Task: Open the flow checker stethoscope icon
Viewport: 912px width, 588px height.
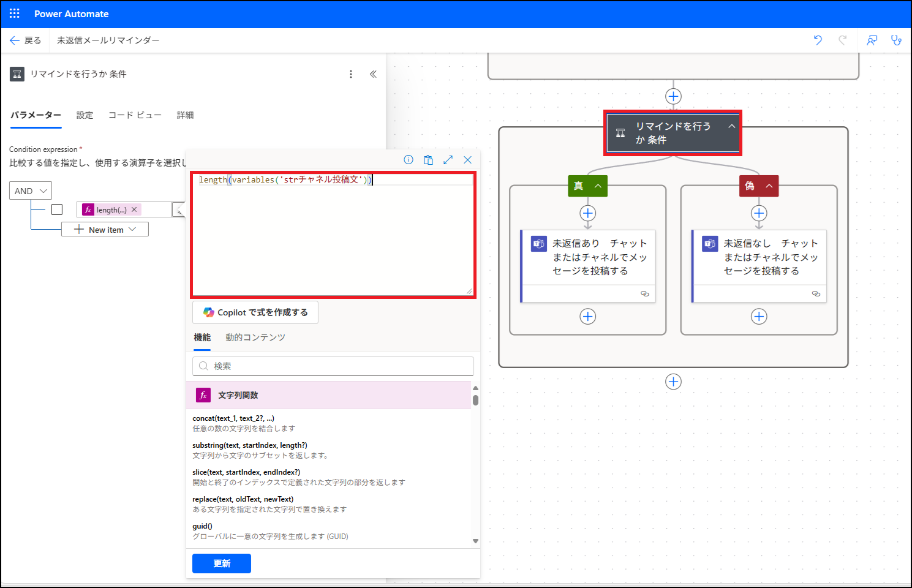Action: click(896, 40)
